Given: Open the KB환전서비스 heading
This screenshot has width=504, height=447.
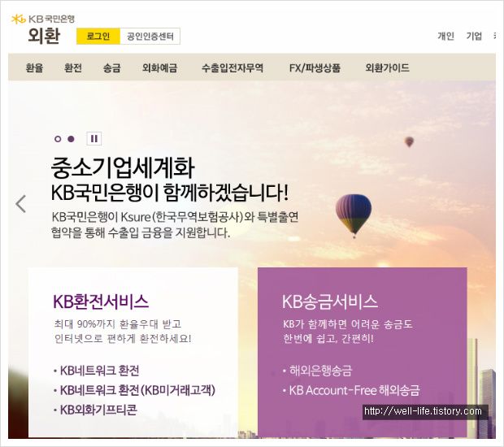Looking at the screenshot, I should click(x=101, y=302).
